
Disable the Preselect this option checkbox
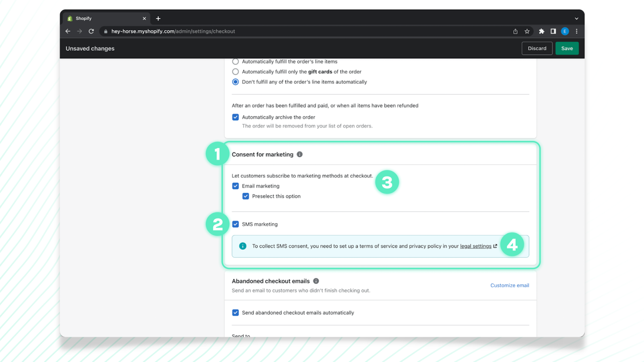[x=246, y=196]
